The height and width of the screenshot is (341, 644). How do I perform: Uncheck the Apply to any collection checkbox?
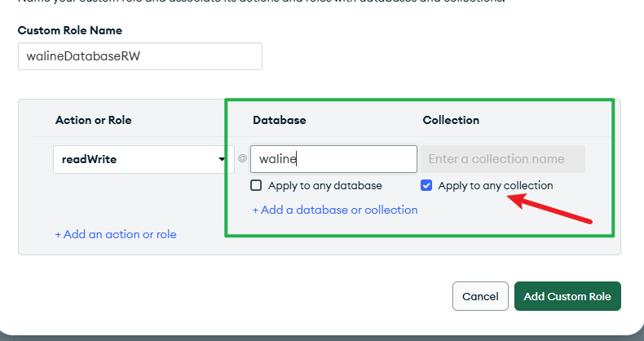click(x=426, y=185)
